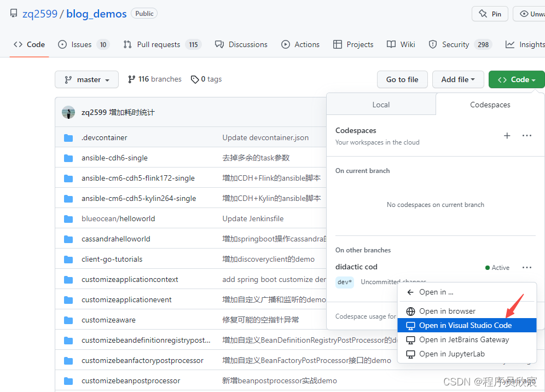Click folder icon for .devcontainer
This screenshot has height=392, width=545.
point(68,138)
